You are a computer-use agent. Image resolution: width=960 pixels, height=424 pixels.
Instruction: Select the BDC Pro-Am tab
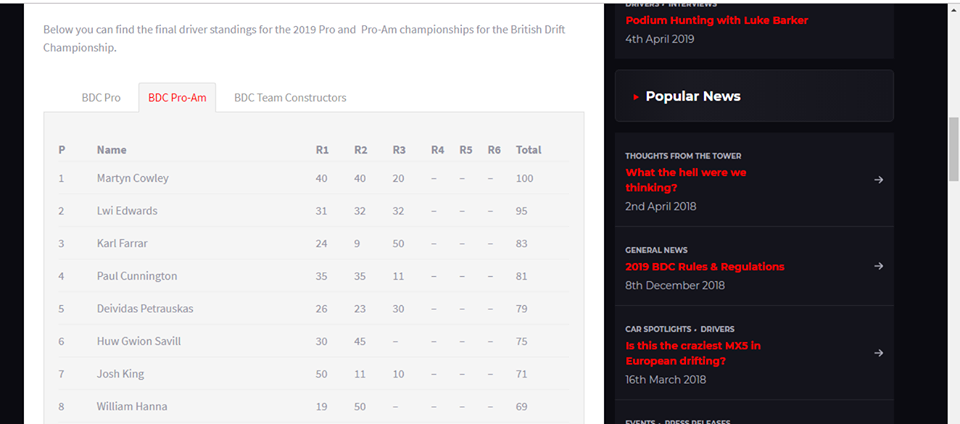point(177,98)
